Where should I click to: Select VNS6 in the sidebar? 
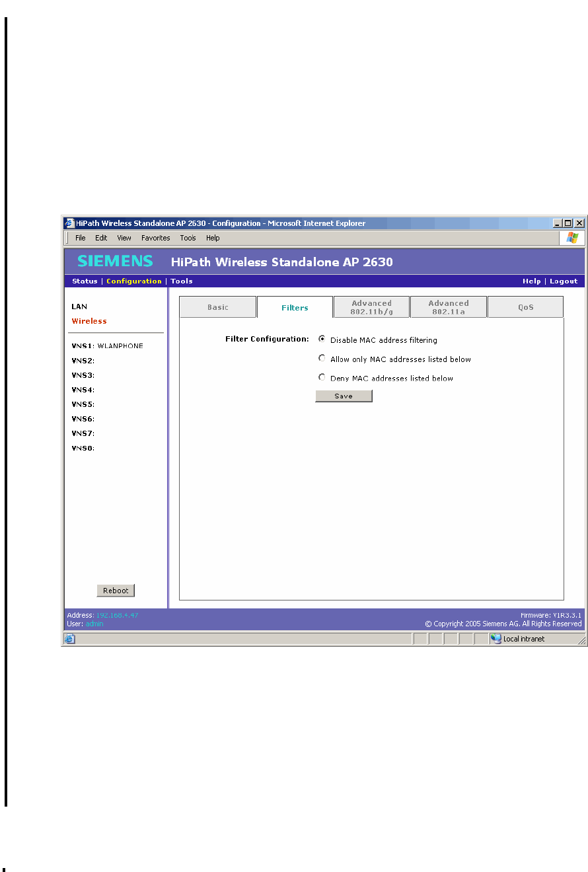click(83, 419)
